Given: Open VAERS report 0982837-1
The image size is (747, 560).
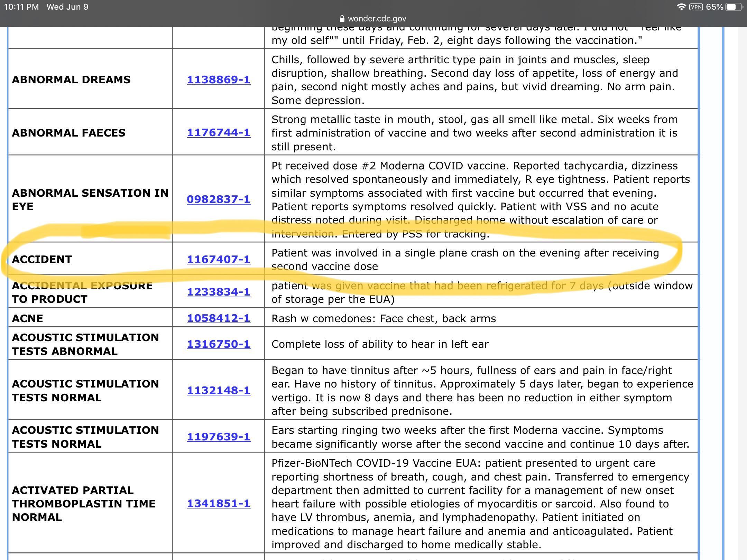Looking at the screenshot, I should pyautogui.click(x=219, y=199).
